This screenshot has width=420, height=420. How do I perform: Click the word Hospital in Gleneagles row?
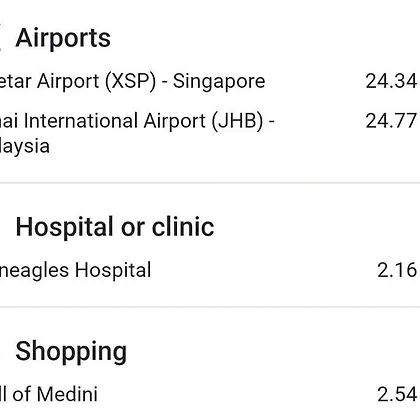(113, 270)
